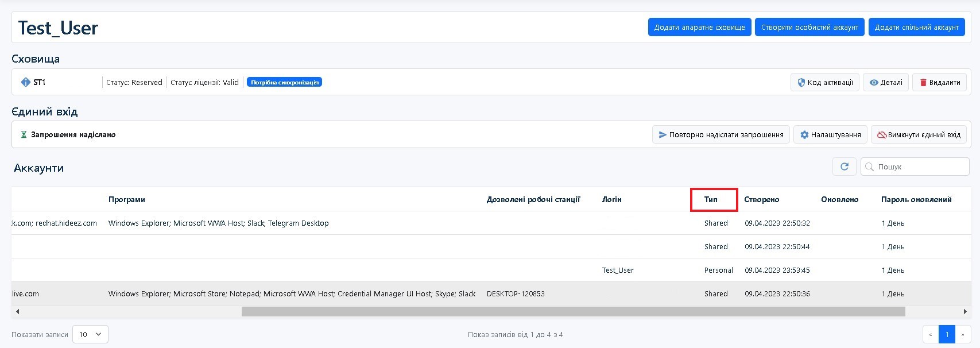This screenshot has width=980, height=348.
Task: Click the Додати апаратне сховище button
Action: pyautogui.click(x=699, y=27)
